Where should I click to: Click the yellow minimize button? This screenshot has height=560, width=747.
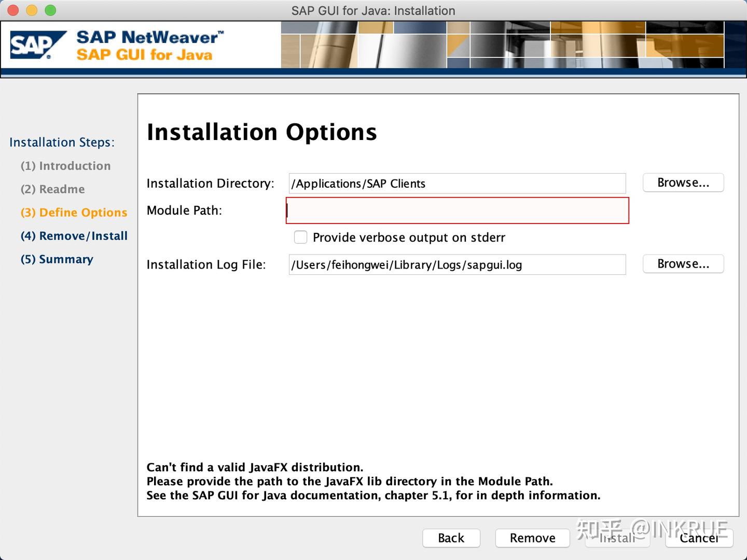[x=31, y=10]
